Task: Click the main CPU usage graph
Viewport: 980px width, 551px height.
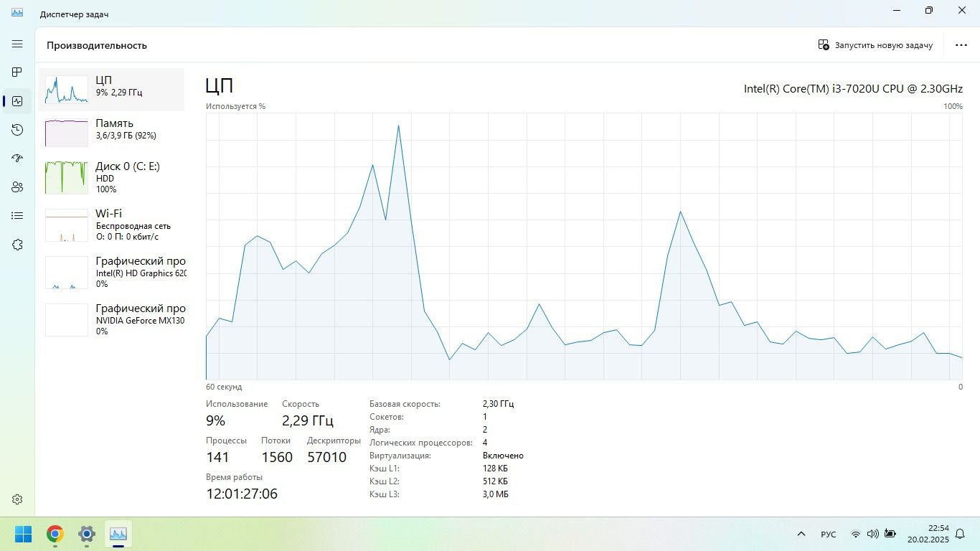Action: tap(584, 246)
